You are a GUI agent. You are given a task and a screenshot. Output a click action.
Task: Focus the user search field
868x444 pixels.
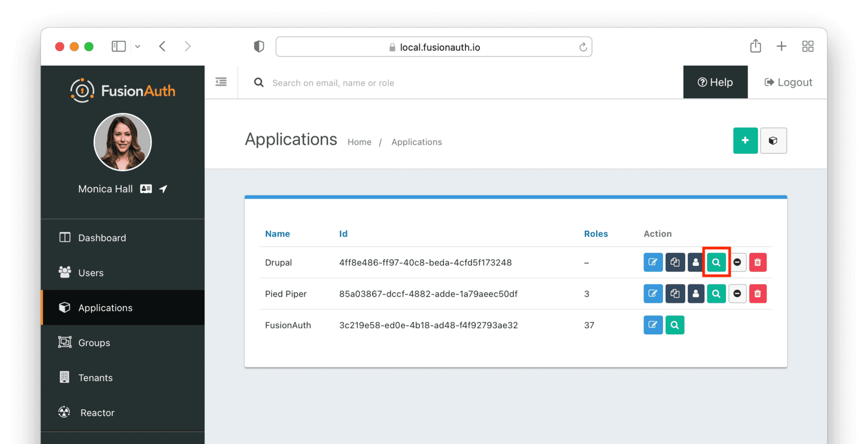461,83
